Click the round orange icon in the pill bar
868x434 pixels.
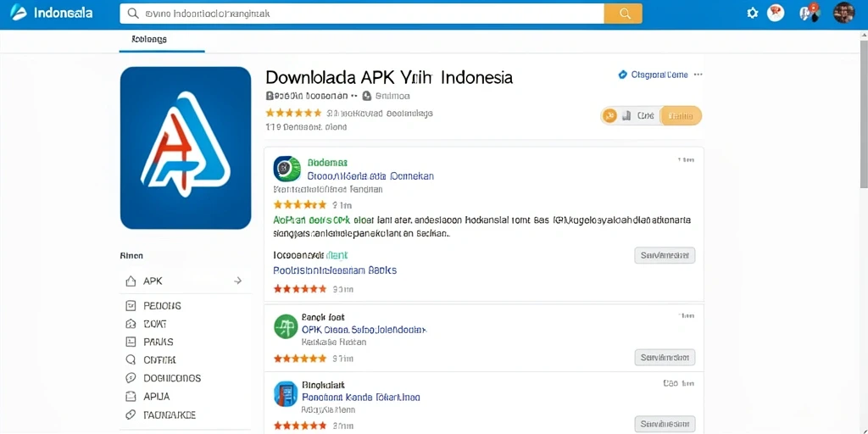(x=609, y=116)
